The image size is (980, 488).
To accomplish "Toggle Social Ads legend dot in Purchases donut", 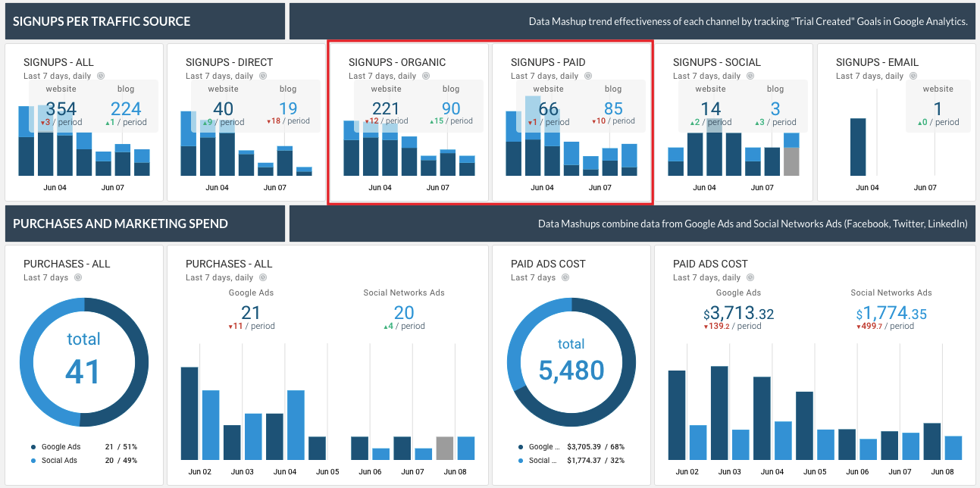I will (33, 461).
